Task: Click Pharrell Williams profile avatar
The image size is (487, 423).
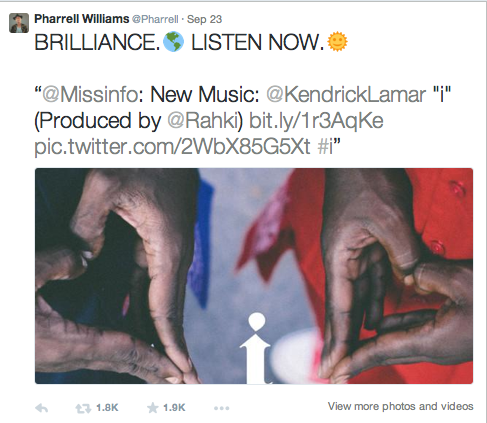Action: click(x=19, y=23)
